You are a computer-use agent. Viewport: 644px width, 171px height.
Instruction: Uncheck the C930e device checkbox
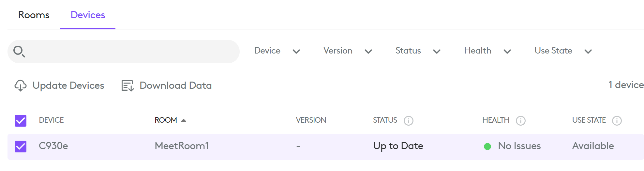coord(21,146)
